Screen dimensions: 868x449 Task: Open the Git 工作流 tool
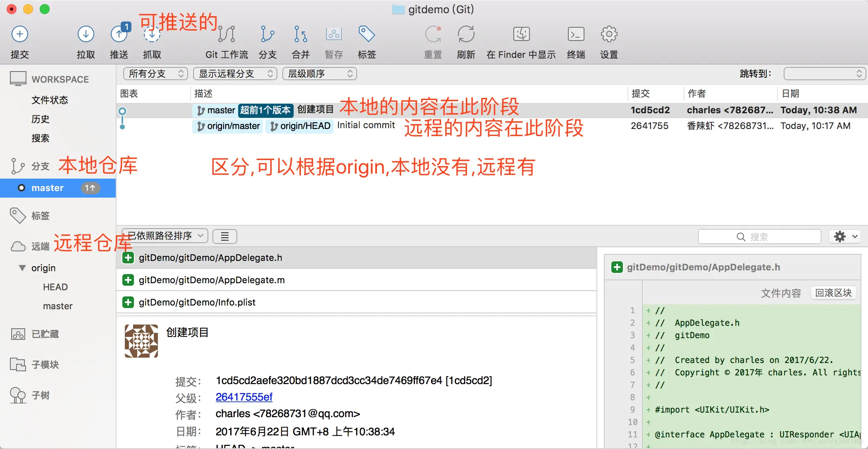(x=227, y=34)
